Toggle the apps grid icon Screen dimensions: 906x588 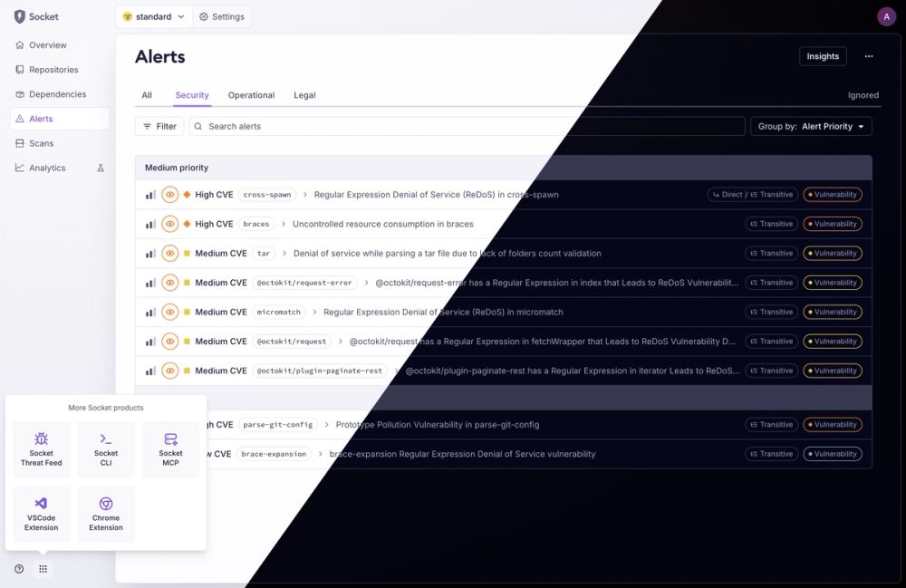43,569
